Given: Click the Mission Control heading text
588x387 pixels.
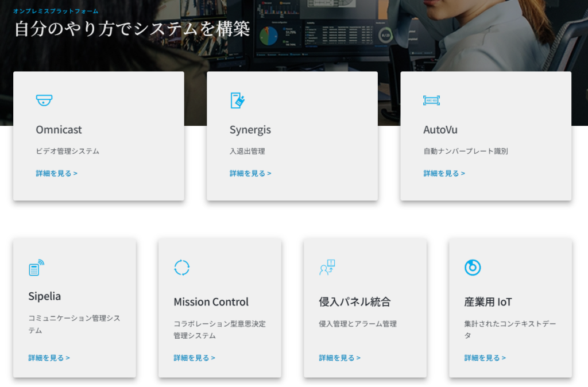Looking at the screenshot, I should (211, 302).
